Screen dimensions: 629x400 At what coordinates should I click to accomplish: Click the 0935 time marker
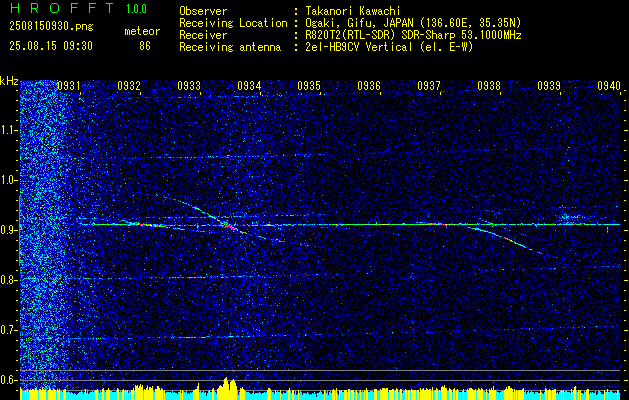point(309,86)
